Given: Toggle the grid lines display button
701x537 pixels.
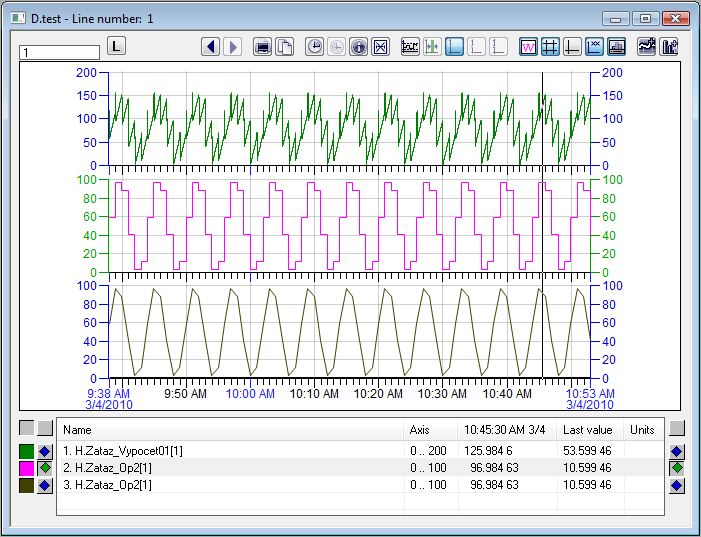Looking at the screenshot, I should point(550,47).
